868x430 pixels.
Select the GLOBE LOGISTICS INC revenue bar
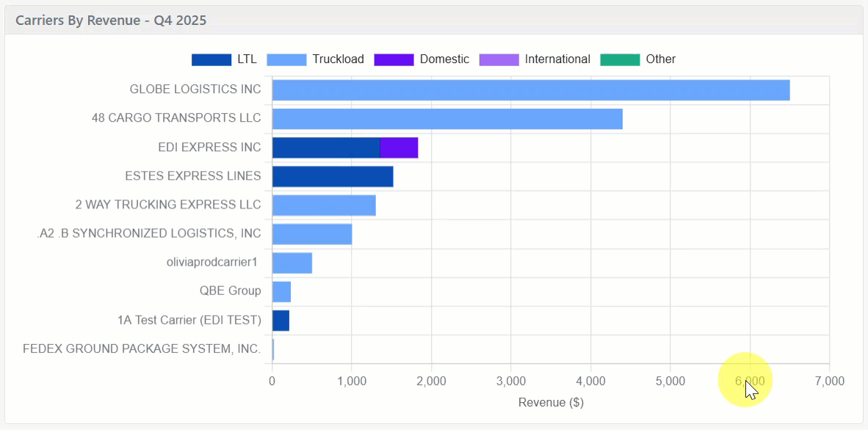(x=530, y=90)
